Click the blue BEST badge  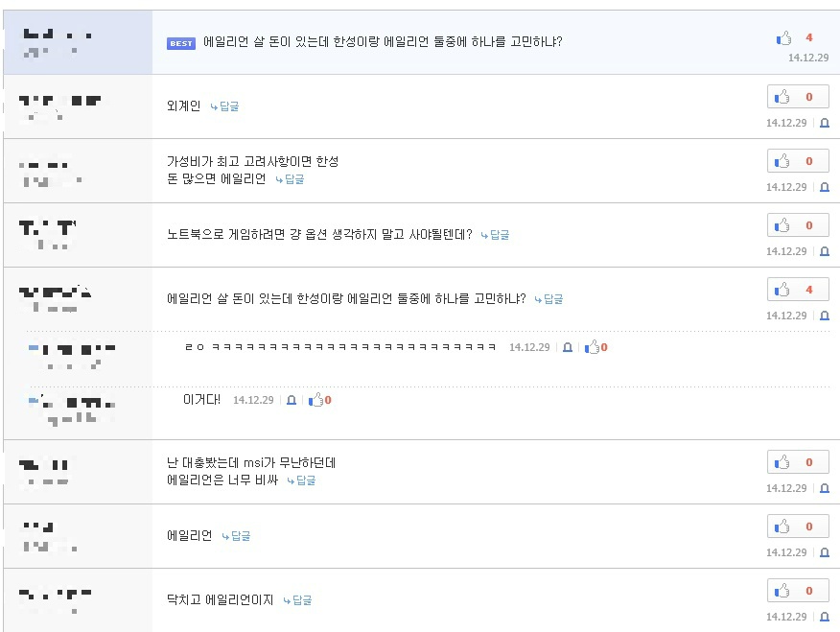click(x=181, y=43)
